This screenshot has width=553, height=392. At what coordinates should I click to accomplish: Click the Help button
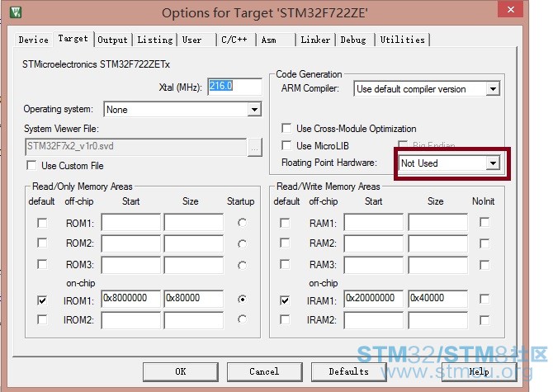coord(479,371)
